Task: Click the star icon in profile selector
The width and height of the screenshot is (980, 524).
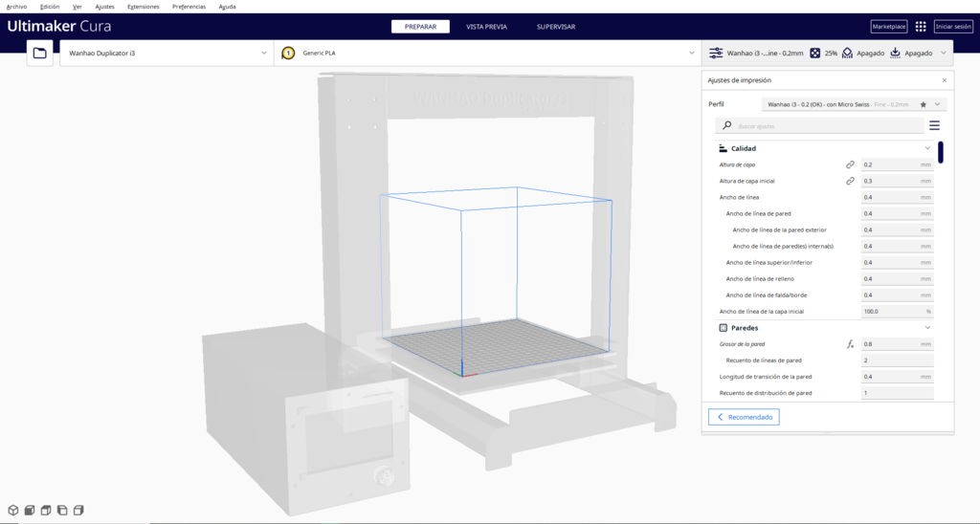Action: coord(924,104)
